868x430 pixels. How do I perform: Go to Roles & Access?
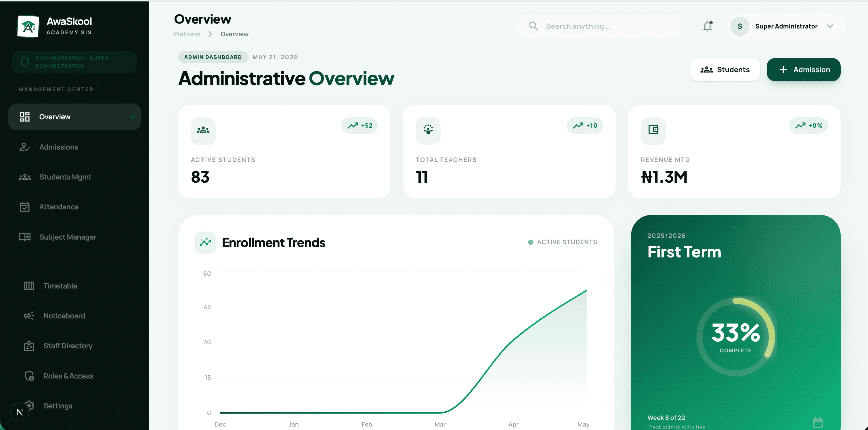tap(74, 376)
